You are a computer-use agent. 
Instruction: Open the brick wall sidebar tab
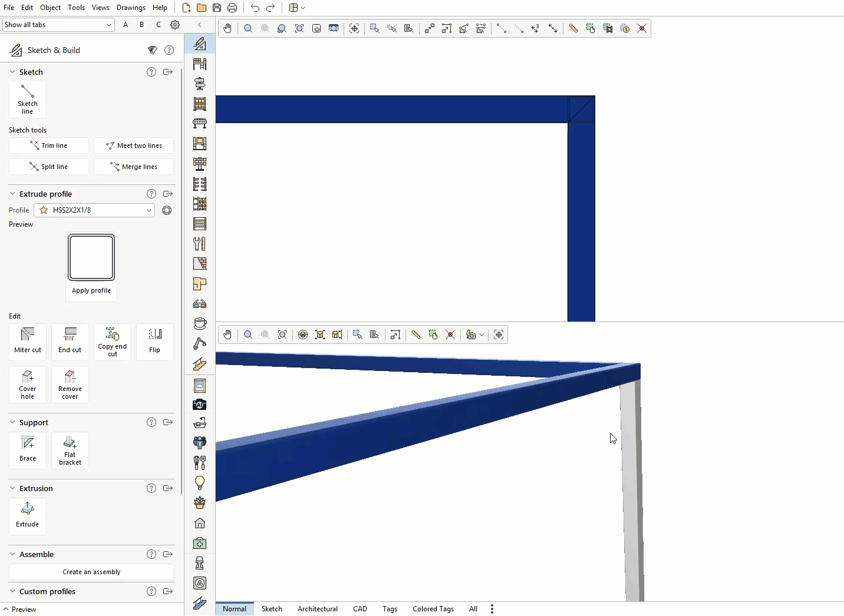tap(200, 264)
